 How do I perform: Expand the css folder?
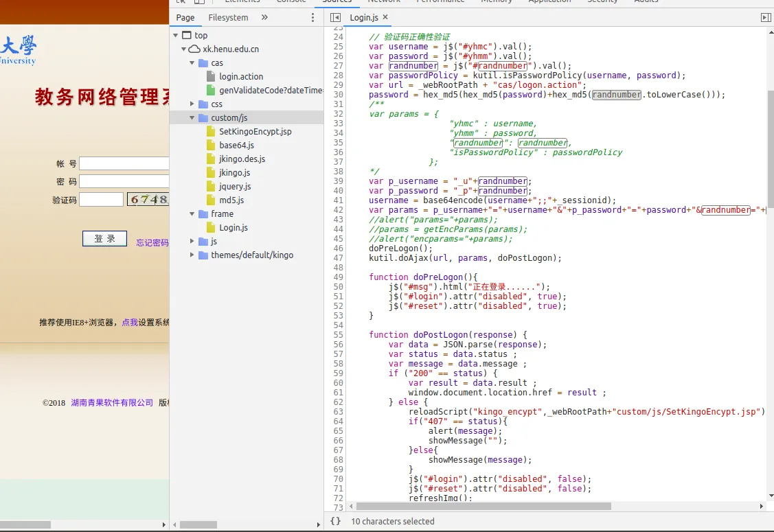pyautogui.click(x=192, y=104)
